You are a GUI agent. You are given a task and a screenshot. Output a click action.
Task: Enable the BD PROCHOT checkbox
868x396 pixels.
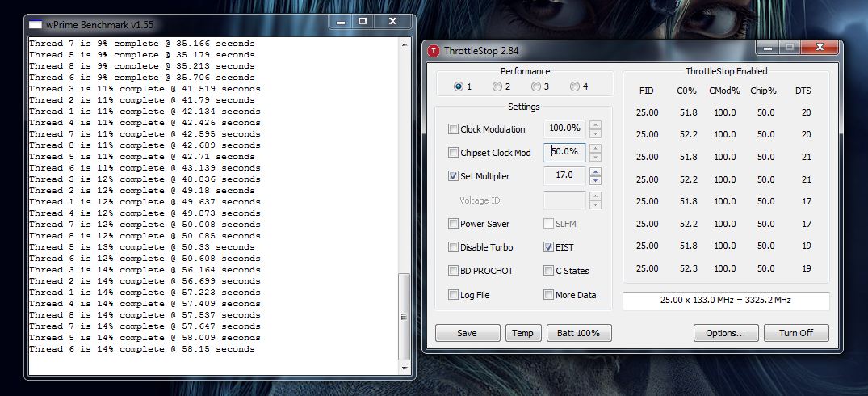453,271
